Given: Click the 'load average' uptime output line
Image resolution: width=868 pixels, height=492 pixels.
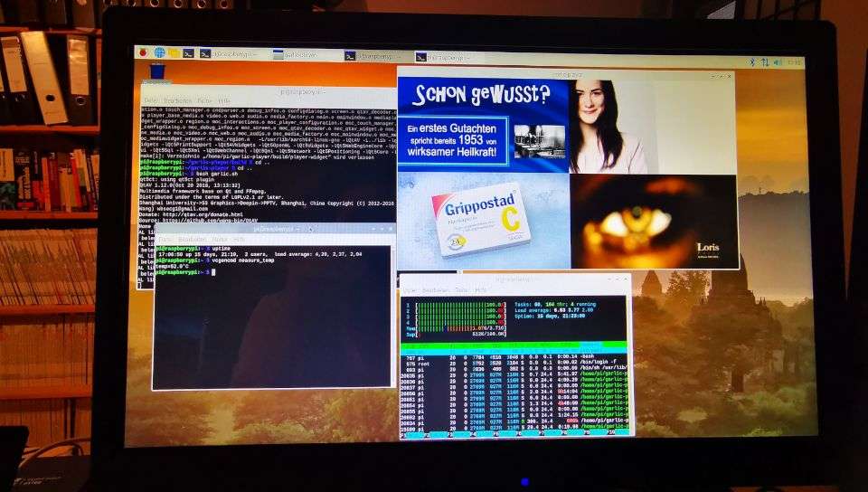Looking at the screenshot, I should point(259,254).
